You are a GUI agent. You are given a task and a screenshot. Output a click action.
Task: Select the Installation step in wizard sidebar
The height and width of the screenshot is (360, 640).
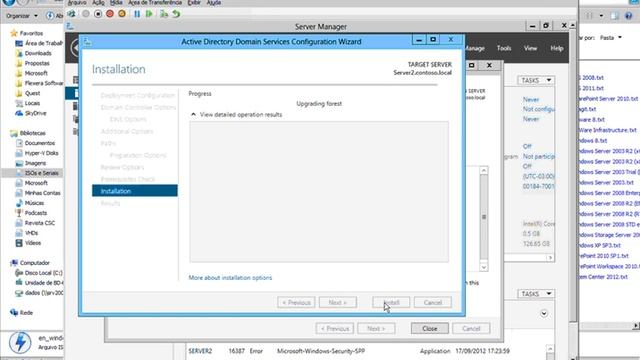(135, 191)
